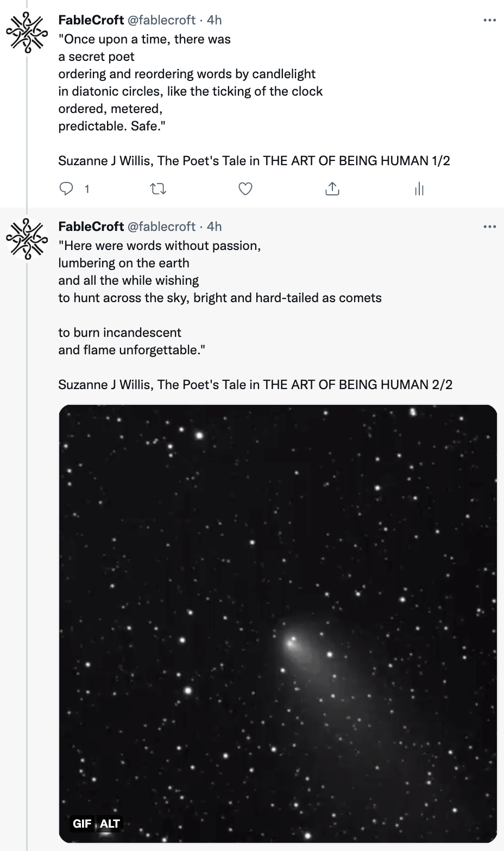This screenshot has width=504, height=851.
Task: Open more options on second tweet
Action: 489,227
